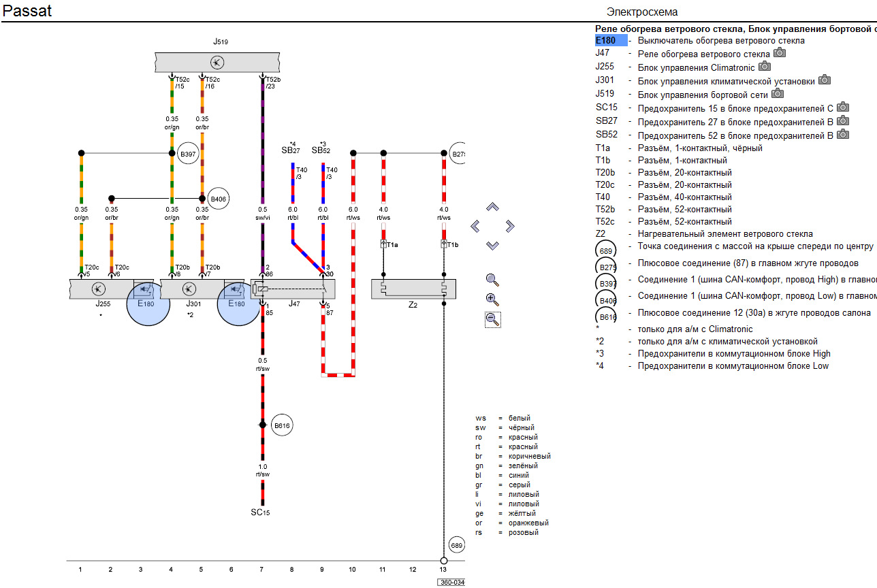Click the '0.5 sw/vi' wire label
Screen dimensions: 877x588
pos(262,213)
